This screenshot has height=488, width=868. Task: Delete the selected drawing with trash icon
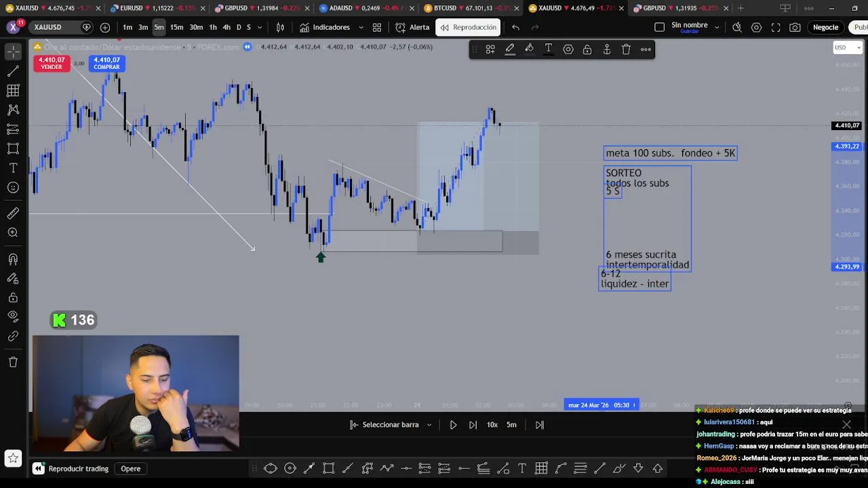627,49
